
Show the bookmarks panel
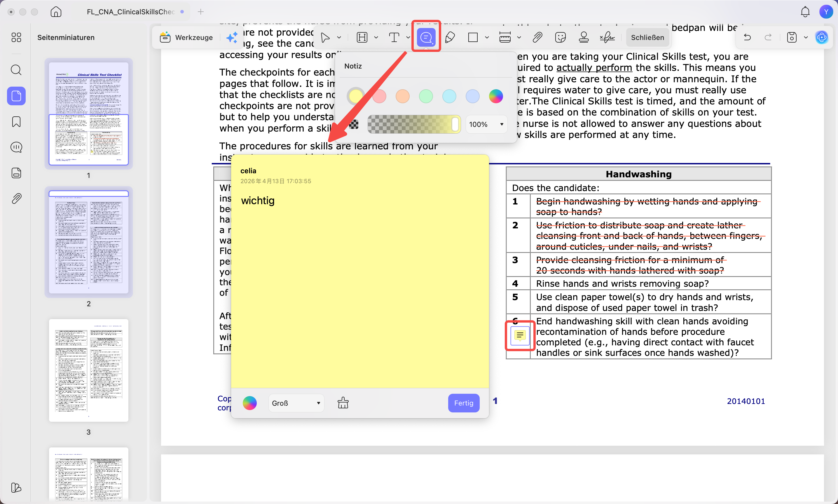tap(16, 122)
